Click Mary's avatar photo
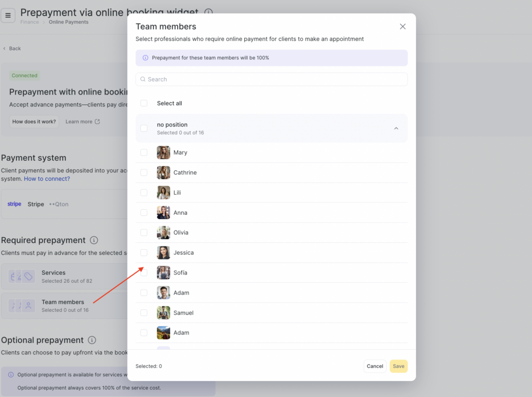This screenshot has width=532, height=397. tap(163, 153)
